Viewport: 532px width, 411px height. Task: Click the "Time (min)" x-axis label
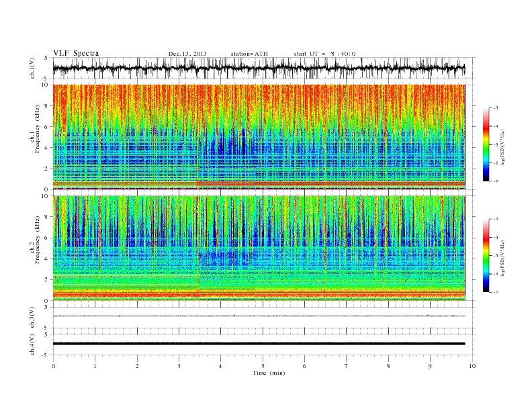(269, 373)
